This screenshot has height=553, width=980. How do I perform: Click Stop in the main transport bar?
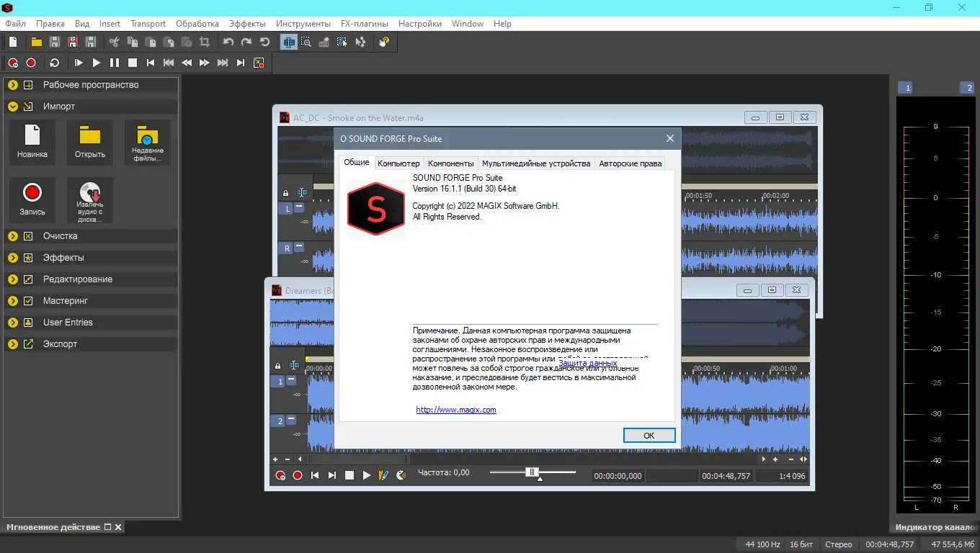tap(133, 63)
